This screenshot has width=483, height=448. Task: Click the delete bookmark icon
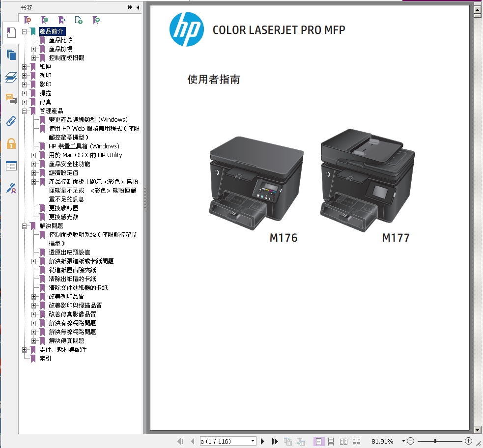pyautogui.click(x=28, y=20)
